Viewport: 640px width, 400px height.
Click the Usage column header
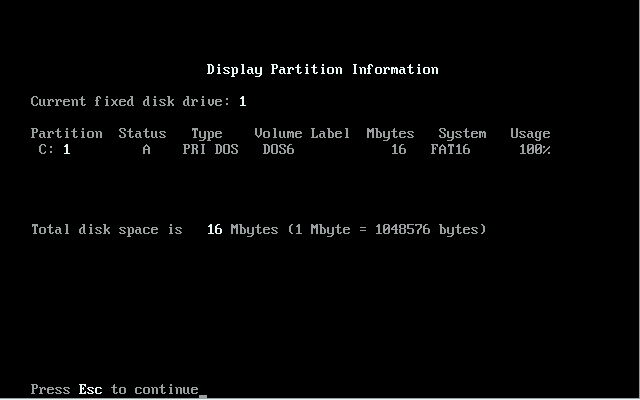(x=530, y=134)
